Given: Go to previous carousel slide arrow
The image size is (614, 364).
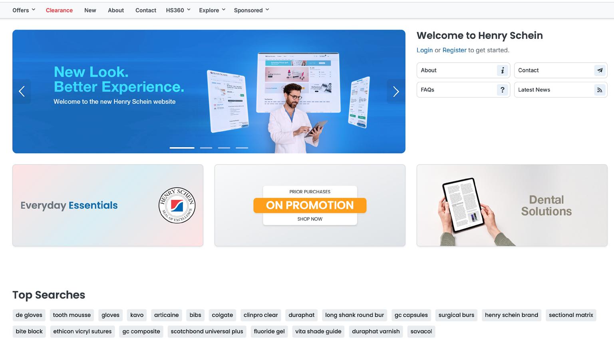Looking at the screenshot, I should [x=22, y=91].
